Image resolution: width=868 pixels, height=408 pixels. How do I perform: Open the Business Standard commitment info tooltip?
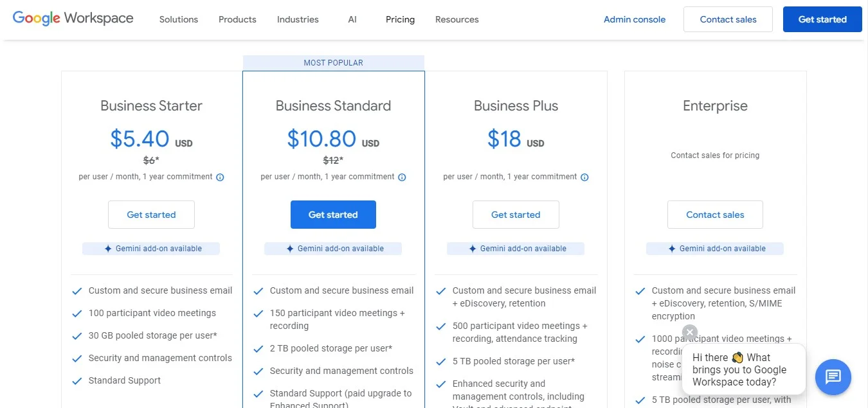point(402,177)
